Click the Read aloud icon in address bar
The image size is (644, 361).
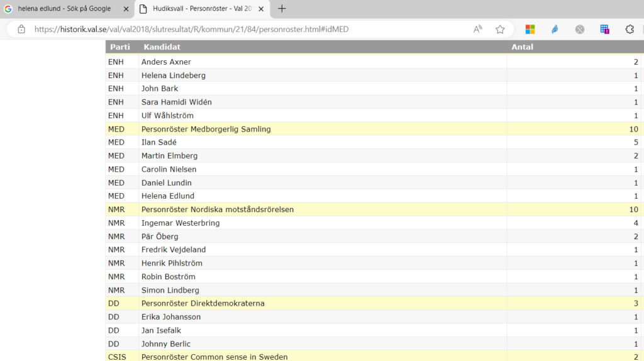pyautogui.click(x=478, y=29)
